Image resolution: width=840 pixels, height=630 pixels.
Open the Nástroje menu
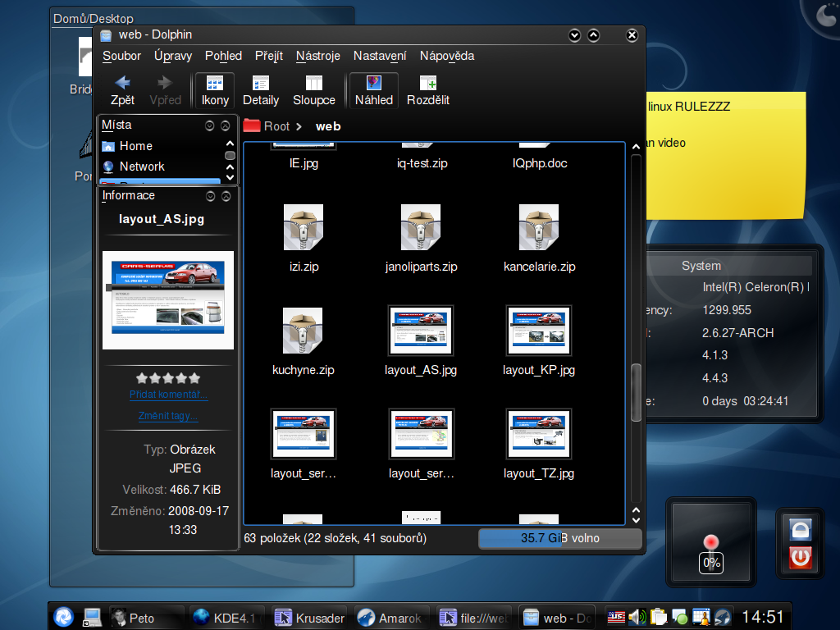318,56
